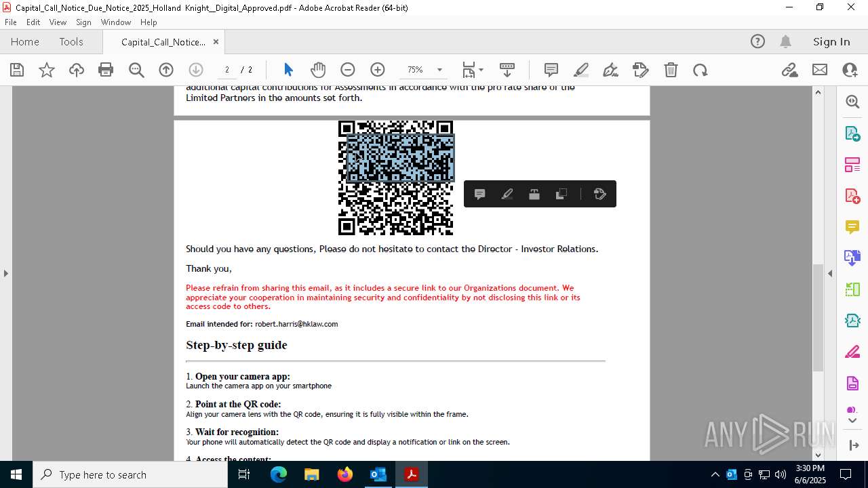Open the Edit menu
This screenshot has width=868, height=488.
(33, 22)
